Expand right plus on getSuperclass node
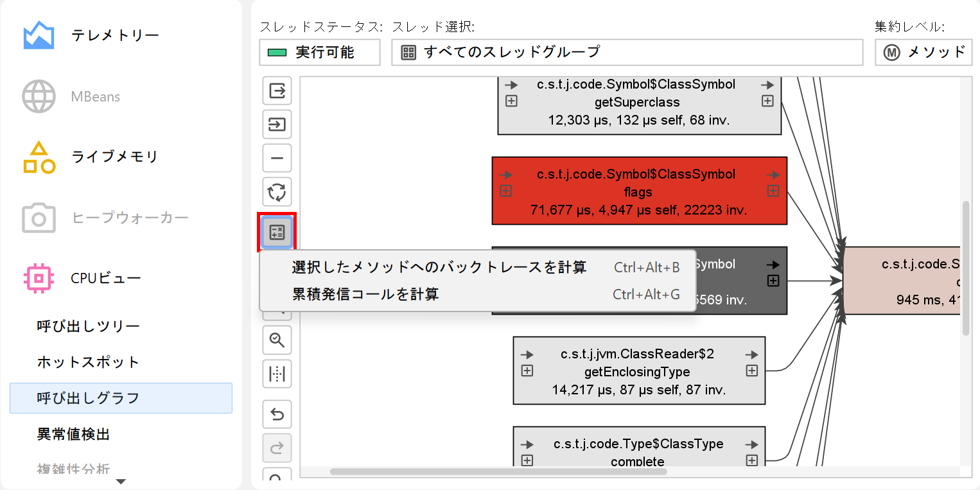 (767, 101)
